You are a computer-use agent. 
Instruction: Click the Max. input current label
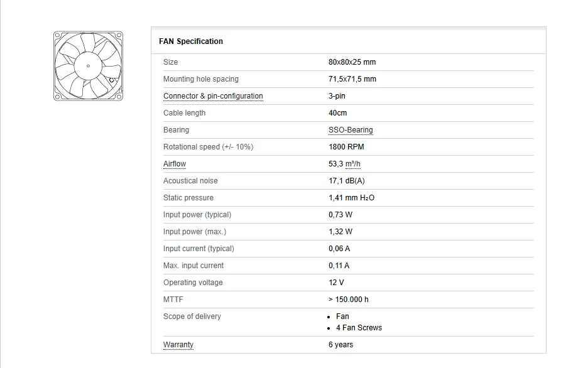193,266
